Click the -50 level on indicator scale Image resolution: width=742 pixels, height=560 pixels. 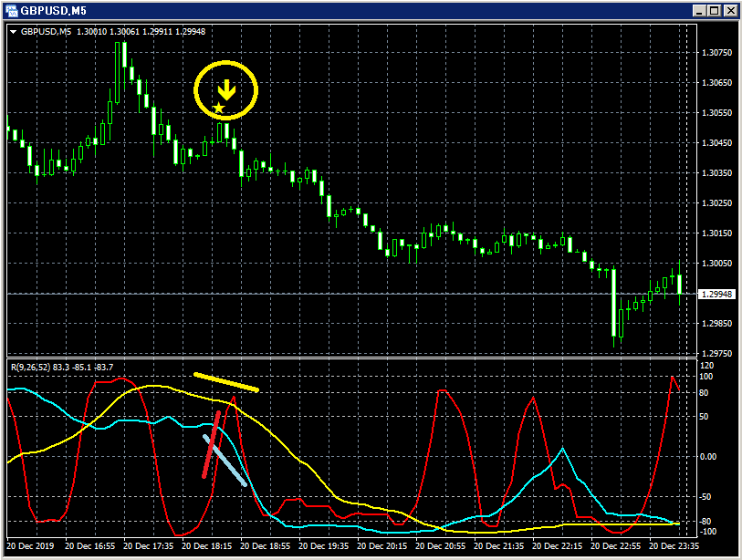[x=705, y=497]
